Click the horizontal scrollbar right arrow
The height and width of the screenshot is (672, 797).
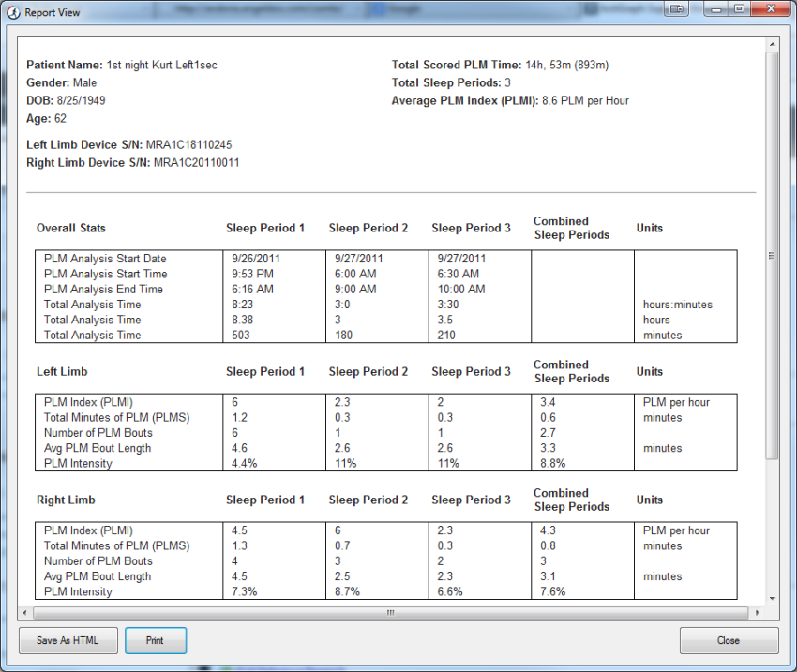pos(757,614)
